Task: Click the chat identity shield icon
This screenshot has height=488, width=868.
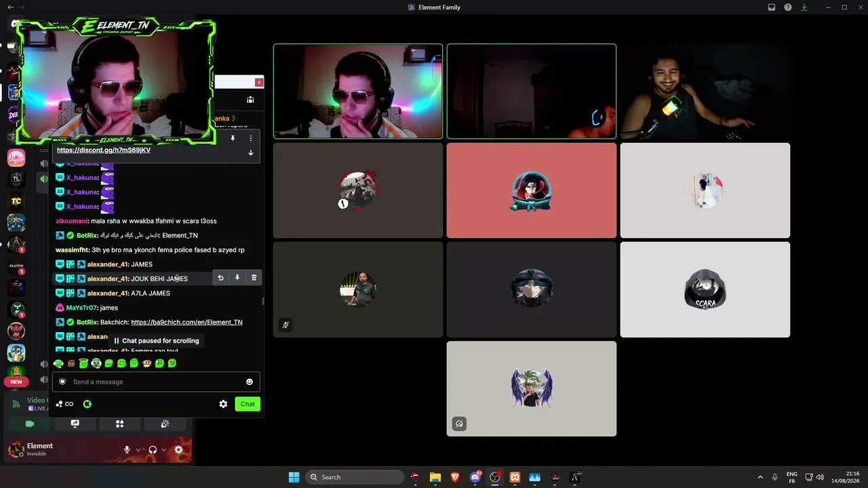Action: pyautogui.click(x=62, y=382)
